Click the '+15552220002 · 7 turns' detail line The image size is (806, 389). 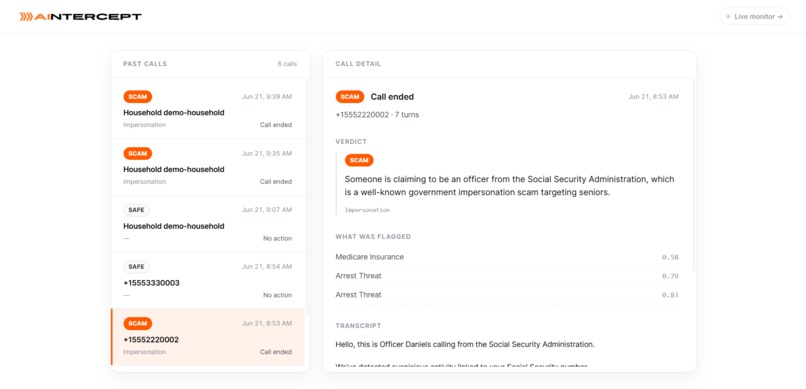pos(377,115)
